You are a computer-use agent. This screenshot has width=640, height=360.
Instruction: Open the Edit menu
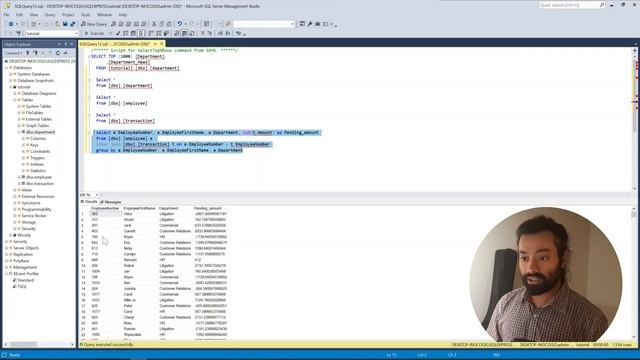click(x=19, y=15)
